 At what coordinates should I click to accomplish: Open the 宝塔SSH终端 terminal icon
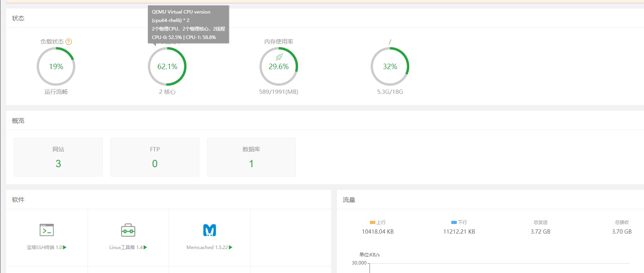tap(47, 230)
